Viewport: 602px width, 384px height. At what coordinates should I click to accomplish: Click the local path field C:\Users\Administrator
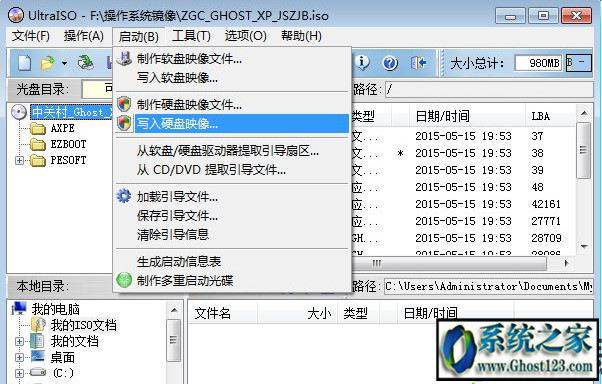(488, 286)
